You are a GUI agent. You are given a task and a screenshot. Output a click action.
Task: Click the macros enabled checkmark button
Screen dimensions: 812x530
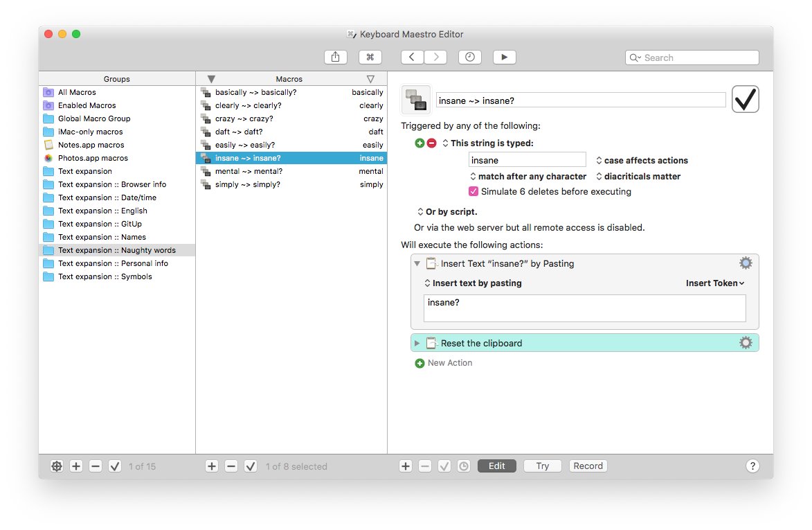tap(251, 466)
